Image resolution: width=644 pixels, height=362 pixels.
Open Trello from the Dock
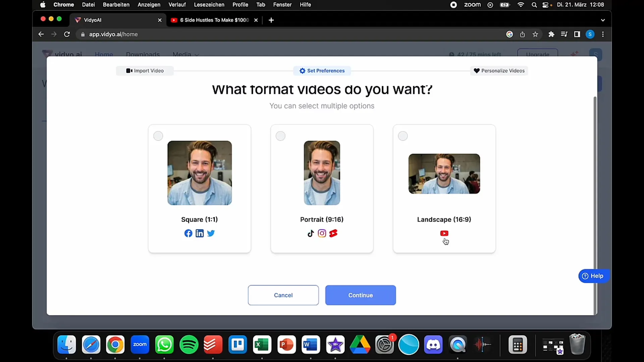tap(237, 345)
